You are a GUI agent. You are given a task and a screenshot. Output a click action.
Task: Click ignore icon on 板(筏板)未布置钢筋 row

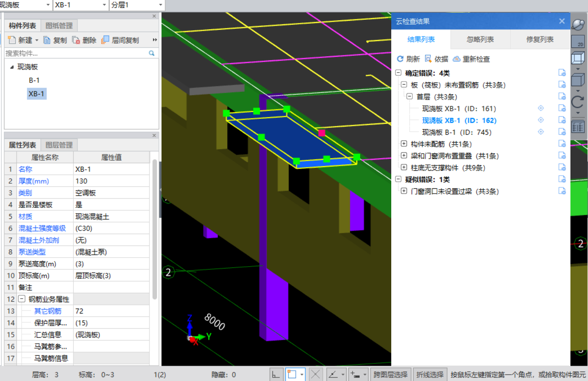(562, 84)
